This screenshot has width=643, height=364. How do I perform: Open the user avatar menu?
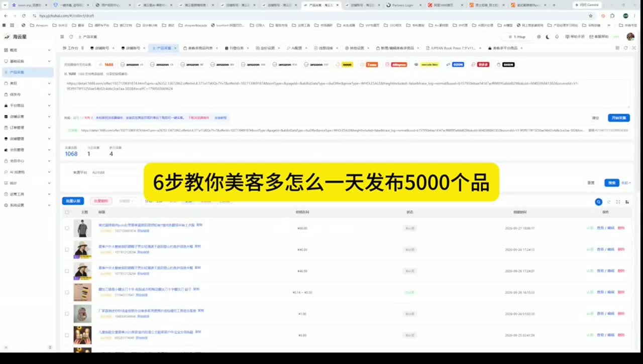click(630, 37)
